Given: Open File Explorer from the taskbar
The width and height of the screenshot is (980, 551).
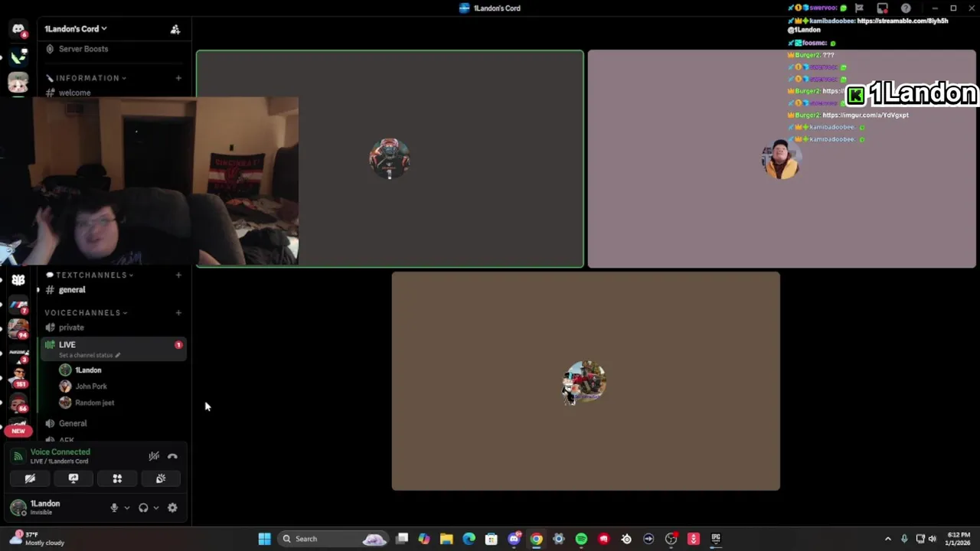Looking at the screenshot, I should (x=446, y=539).
